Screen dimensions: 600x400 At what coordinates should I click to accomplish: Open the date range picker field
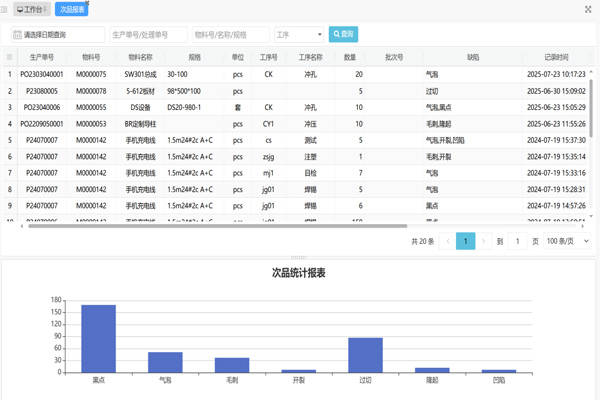pos(58,35)
